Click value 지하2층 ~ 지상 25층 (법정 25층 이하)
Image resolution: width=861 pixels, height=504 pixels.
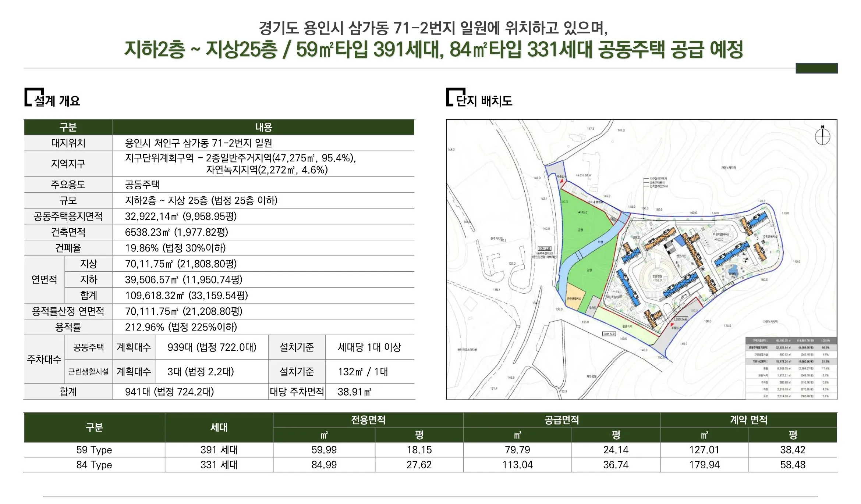[x=201, y=200]
